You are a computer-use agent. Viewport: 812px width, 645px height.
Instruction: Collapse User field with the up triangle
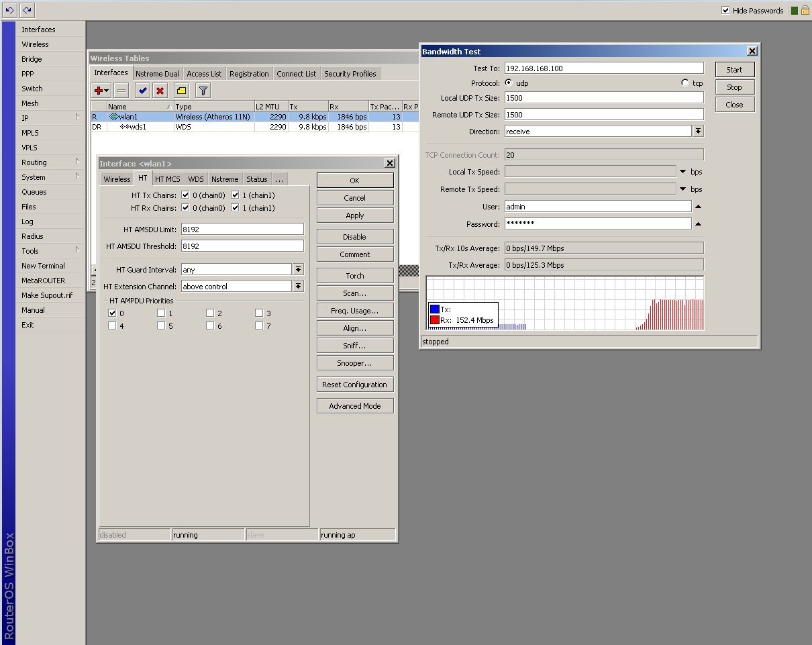(x=698, y=207)
